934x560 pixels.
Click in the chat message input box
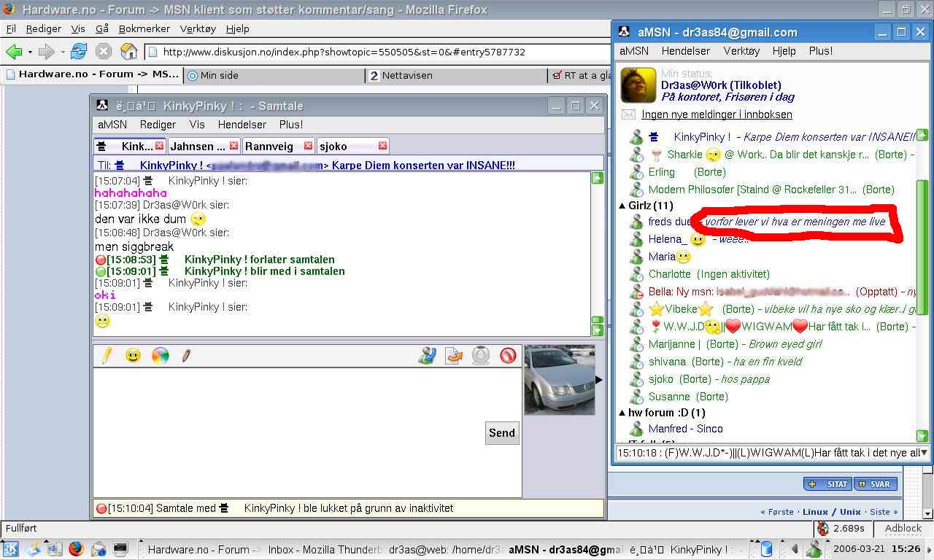(307, 432)
